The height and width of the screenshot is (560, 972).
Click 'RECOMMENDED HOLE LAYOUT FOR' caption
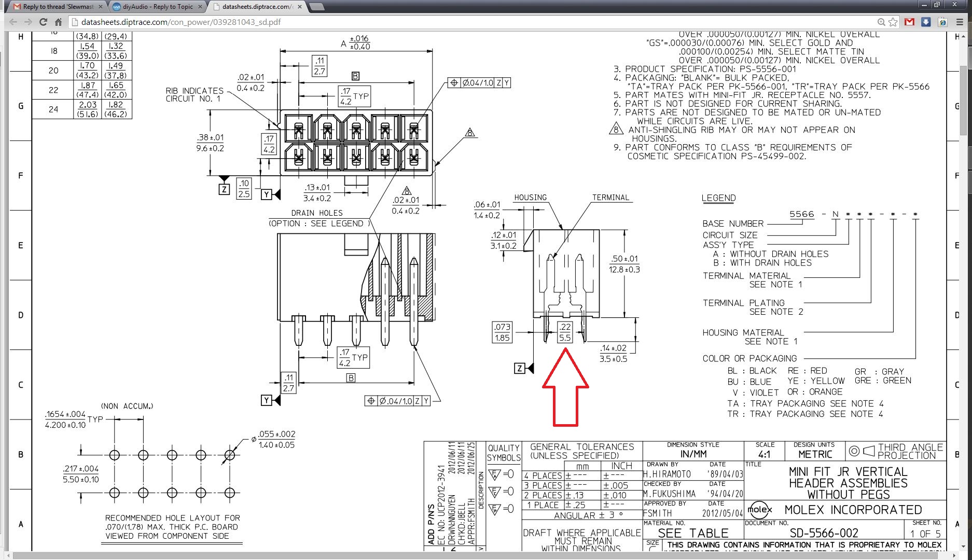(x=172, y=518)
